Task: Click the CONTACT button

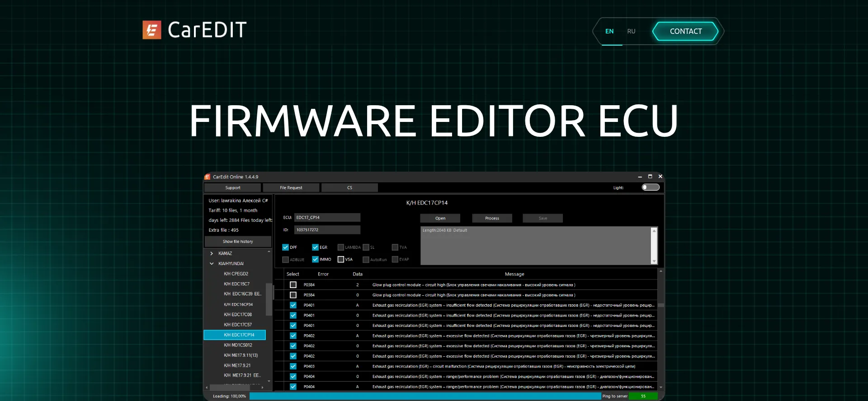Action: (685, 31)
